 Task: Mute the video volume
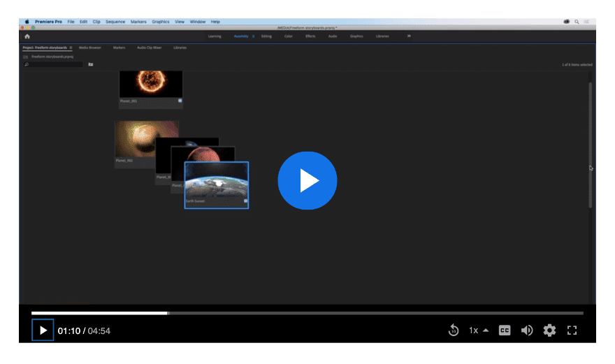[x=527, y=330]
